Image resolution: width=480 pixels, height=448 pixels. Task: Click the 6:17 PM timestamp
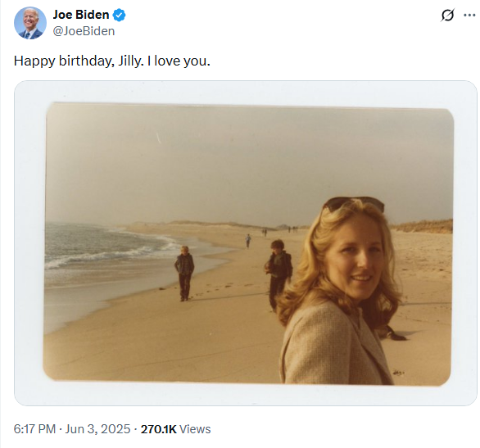tap(34, 429)
